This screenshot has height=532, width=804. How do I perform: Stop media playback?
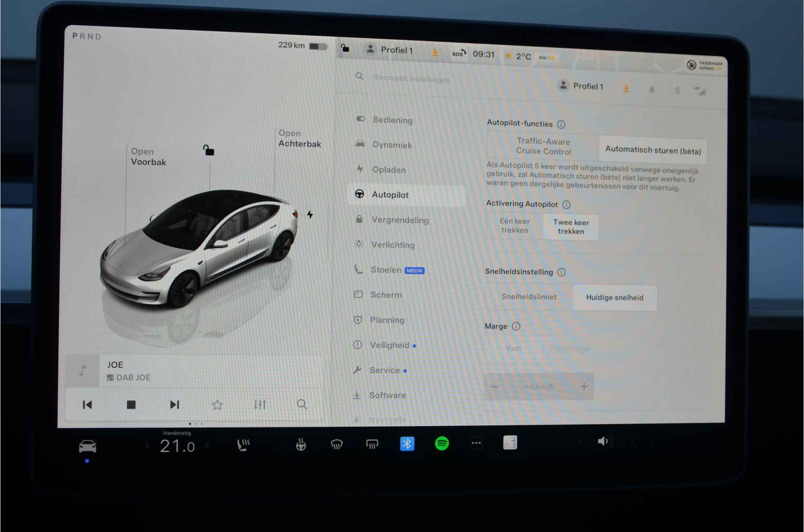point(131,405)
